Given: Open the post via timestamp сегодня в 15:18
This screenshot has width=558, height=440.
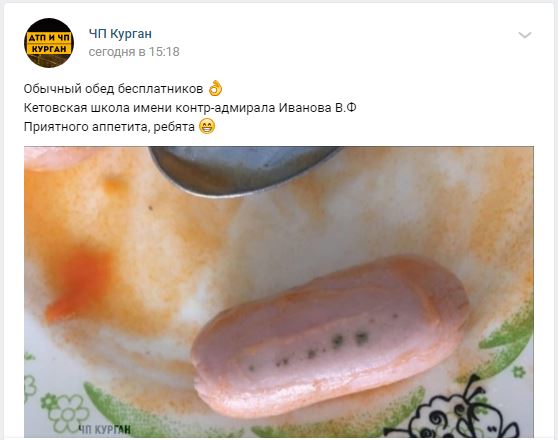Looking at the screenshot, I should click(x=134, y=52).
